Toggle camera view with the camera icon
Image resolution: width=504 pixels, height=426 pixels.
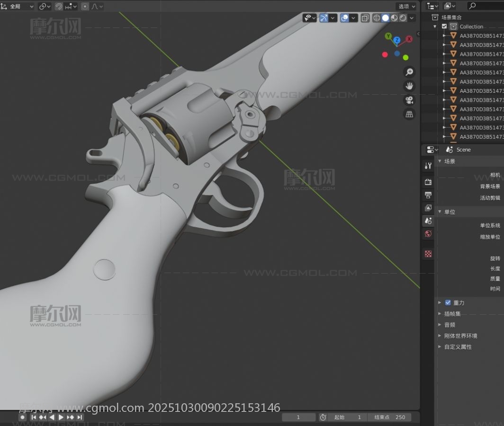point(409,100)
